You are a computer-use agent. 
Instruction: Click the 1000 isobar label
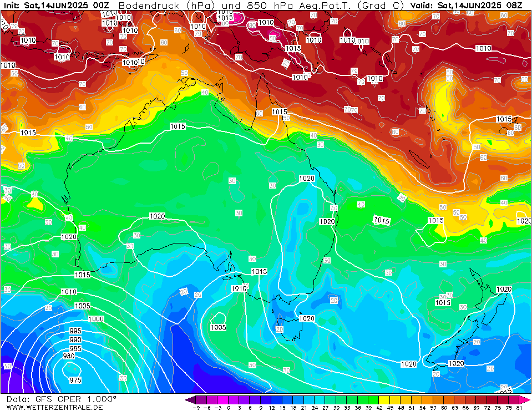click(96, 319)
